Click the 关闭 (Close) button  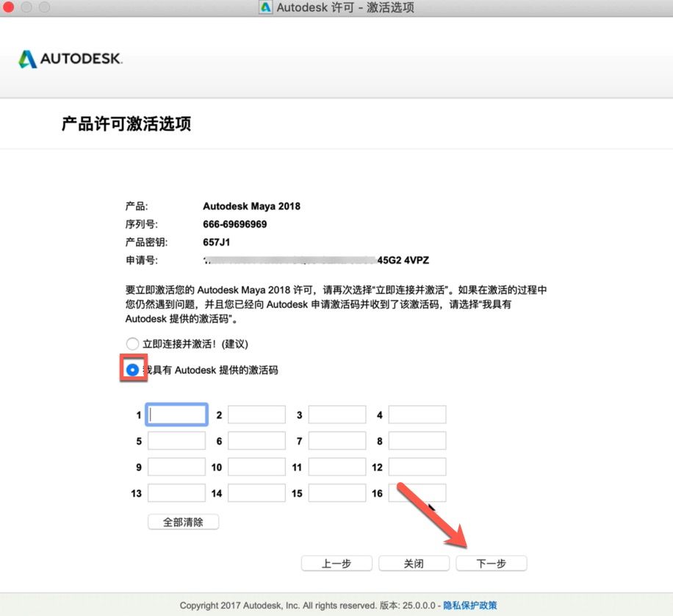click(414, 563)
